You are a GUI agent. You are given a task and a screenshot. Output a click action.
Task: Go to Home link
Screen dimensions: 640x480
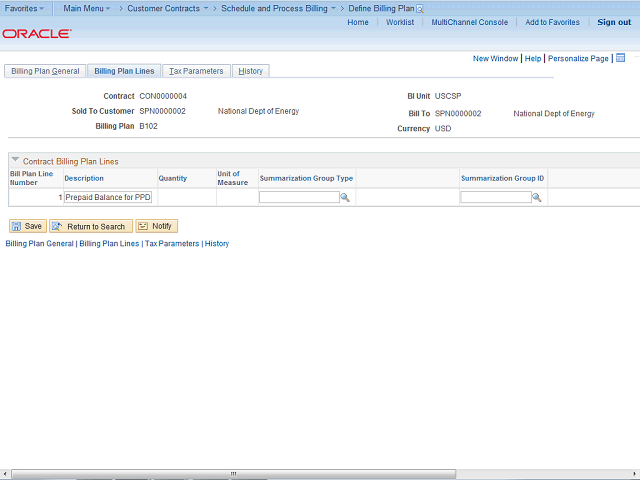[x=358, y=22]
